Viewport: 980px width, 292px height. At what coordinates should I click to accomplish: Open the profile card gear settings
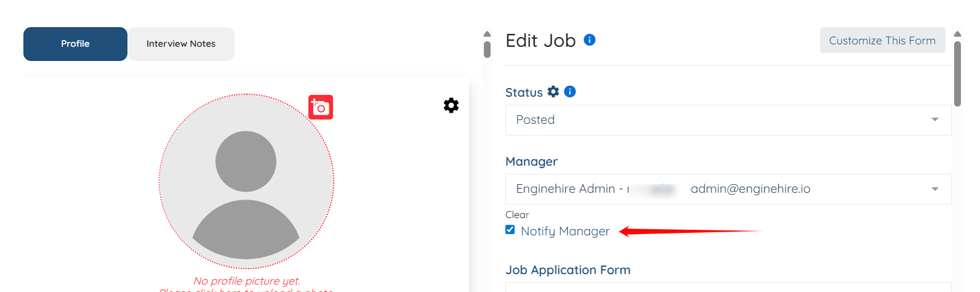pyautogui.click(x=451, y=105)
